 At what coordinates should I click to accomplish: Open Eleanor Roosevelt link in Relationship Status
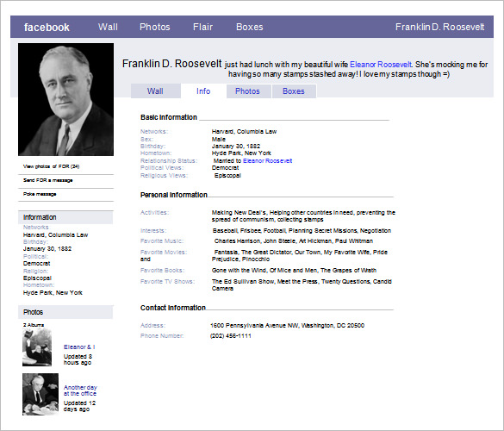(267, 161)
